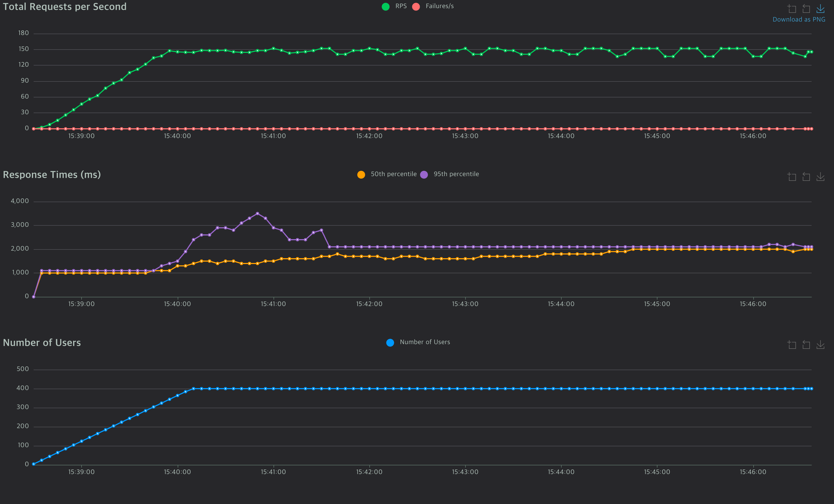Click Total Requests per Second title
834x504 pixels.
tap(65, 7)
